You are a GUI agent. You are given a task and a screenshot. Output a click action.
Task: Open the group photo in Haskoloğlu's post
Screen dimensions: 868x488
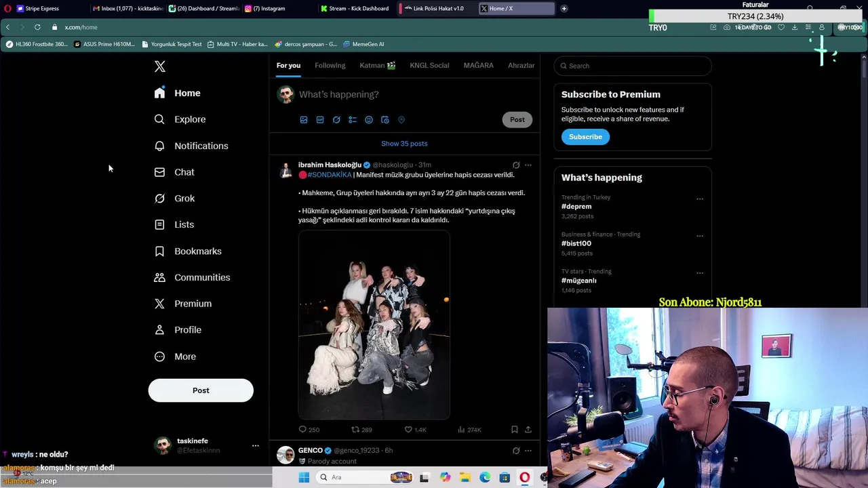pyautogui.click(x=374, y=325)
